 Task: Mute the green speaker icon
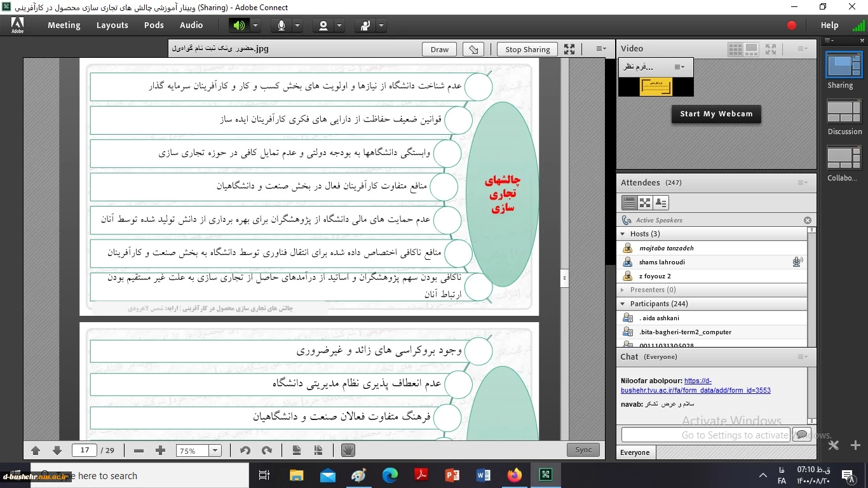click(239, 25)
